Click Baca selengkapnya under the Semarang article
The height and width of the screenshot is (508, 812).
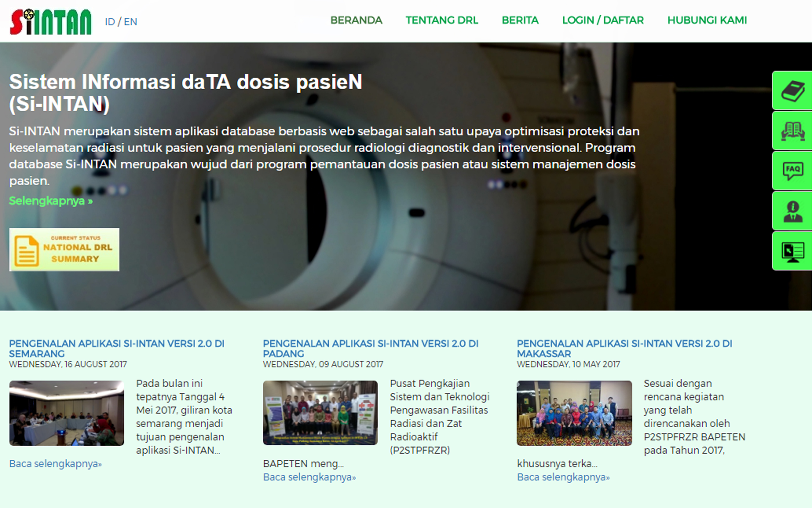[x=55, y=464]
